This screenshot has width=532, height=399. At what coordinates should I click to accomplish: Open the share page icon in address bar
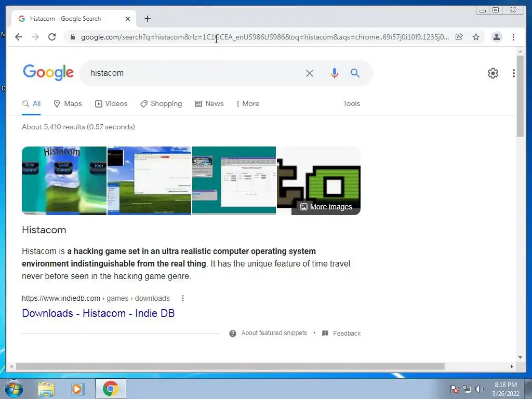click(x=459, y=37)
